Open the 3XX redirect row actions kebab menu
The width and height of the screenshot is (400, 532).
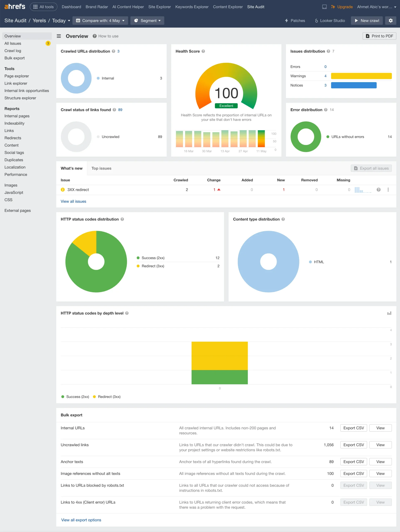click(x=388, y=190)
